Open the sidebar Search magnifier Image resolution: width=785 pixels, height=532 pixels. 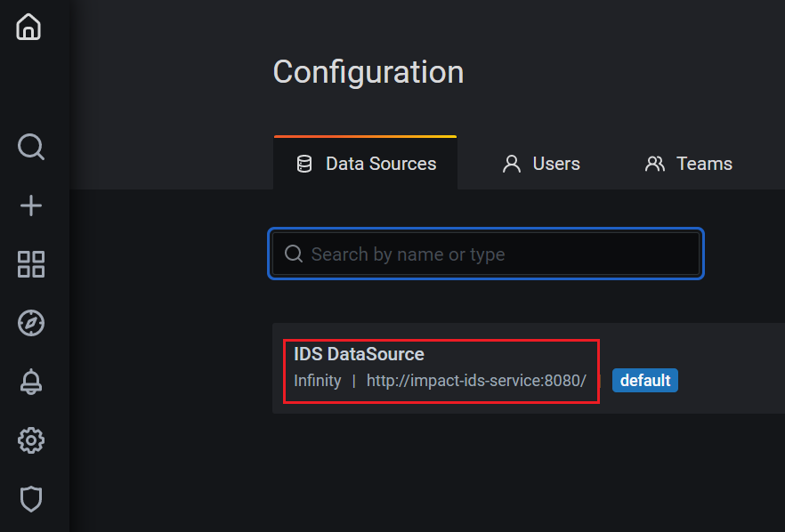(x=31, y=146)
